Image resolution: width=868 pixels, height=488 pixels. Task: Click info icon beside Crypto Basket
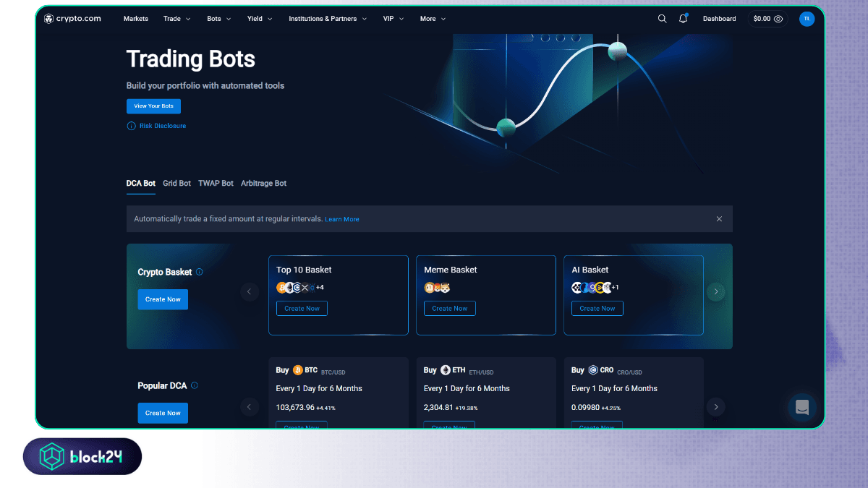(200, 272)
